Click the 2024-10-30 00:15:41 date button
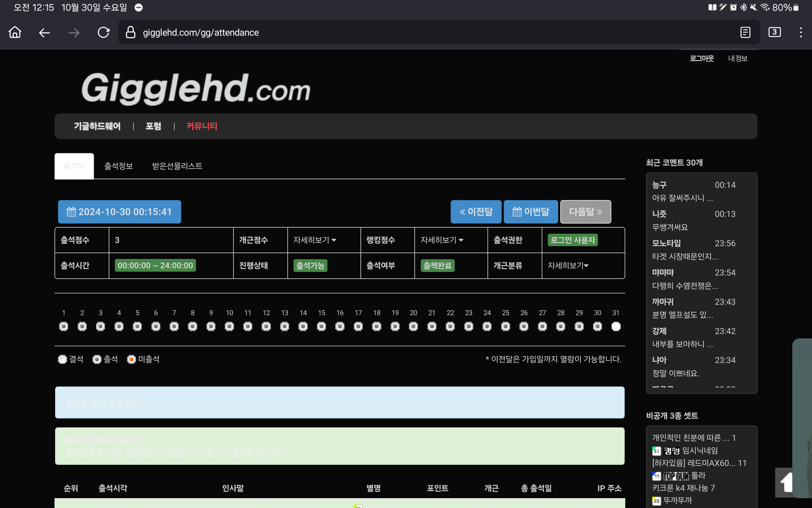Viewport: 812px width, 508px height. click(x=119, y=212)
